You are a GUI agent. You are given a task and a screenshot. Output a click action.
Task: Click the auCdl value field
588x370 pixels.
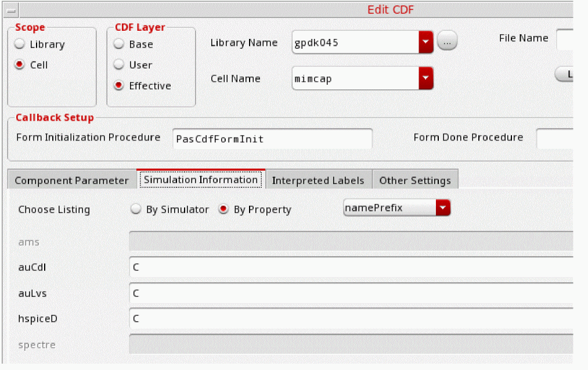pyautogui.click(x=351, y=267)
